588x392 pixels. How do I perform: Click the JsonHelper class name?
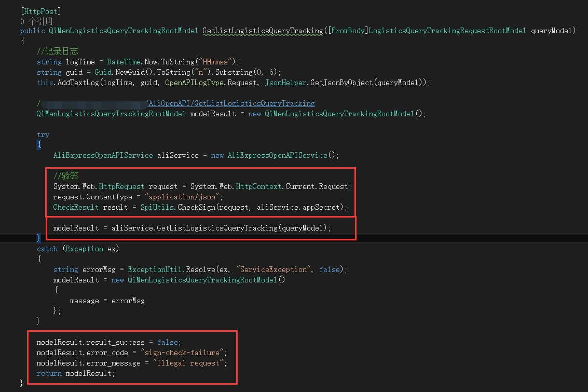(x=286, y=83)
